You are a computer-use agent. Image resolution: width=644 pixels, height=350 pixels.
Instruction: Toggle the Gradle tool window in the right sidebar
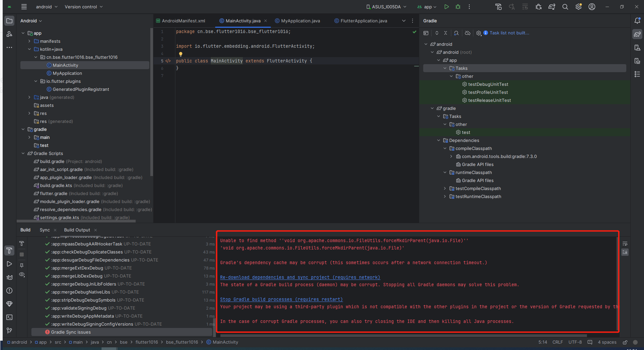pyautogui.click(x=637, y=34)
